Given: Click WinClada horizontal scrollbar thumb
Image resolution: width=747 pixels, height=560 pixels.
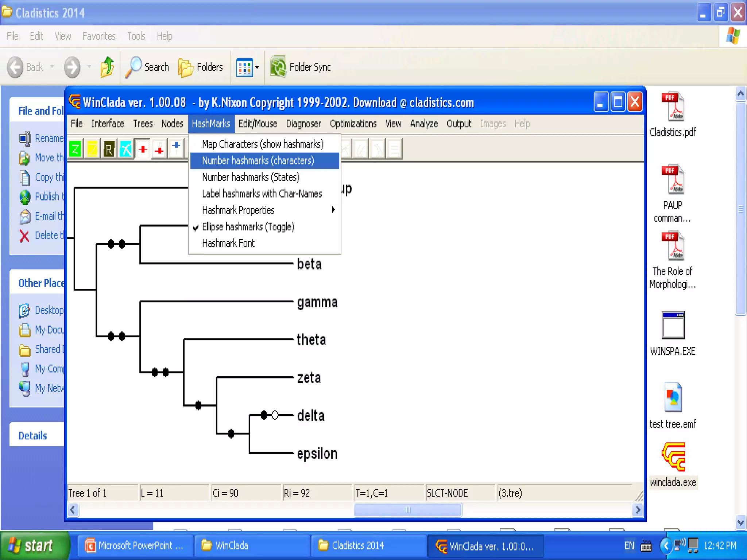Looking at the screenshot, I should (x=407, y=510).
